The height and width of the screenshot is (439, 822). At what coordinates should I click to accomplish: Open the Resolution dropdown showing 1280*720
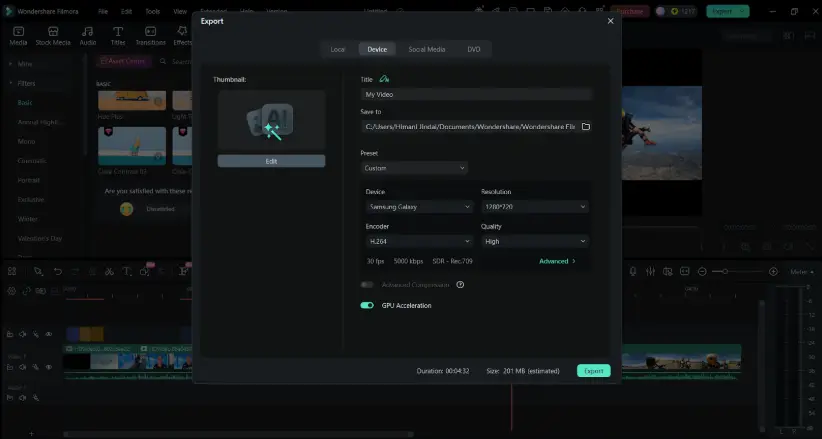pyautogui.click(x=534, y=207)
